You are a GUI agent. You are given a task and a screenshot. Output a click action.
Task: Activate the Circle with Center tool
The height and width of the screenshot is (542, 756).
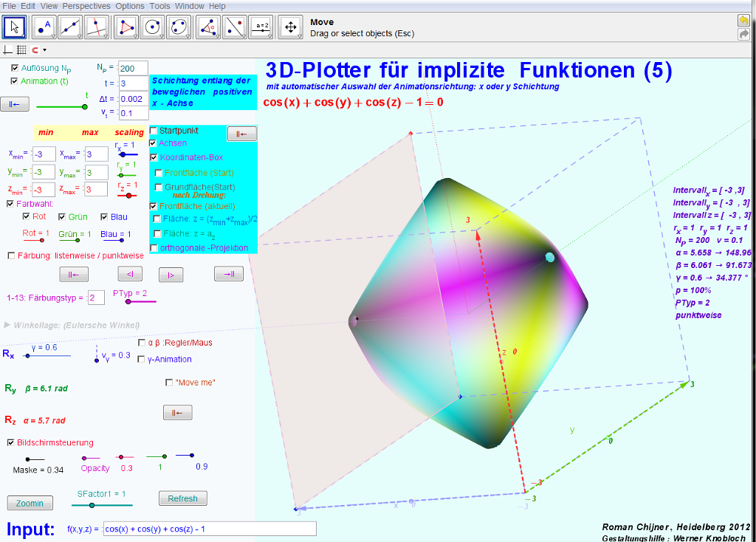[153, 27]
